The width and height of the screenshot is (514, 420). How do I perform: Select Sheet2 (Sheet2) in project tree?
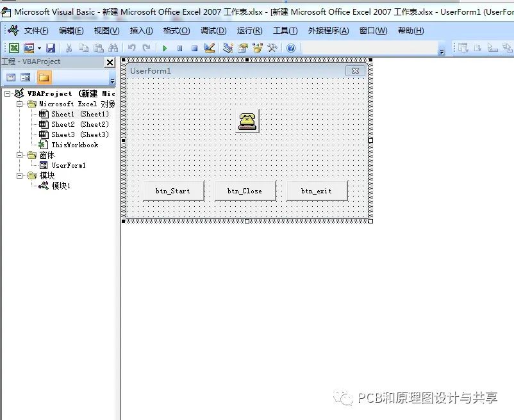pyautogui.click(x=80, y=124)
